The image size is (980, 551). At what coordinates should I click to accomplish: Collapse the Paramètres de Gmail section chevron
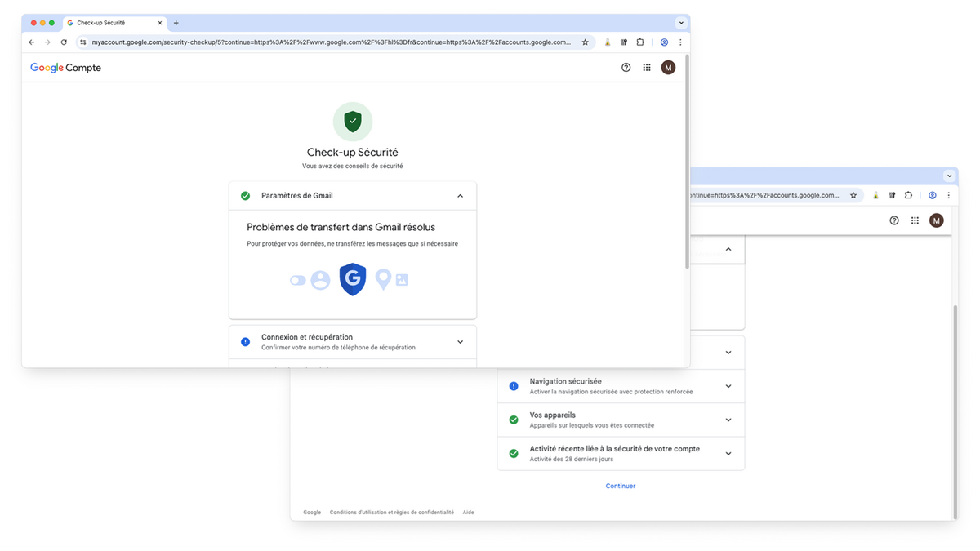click(460, 196)
